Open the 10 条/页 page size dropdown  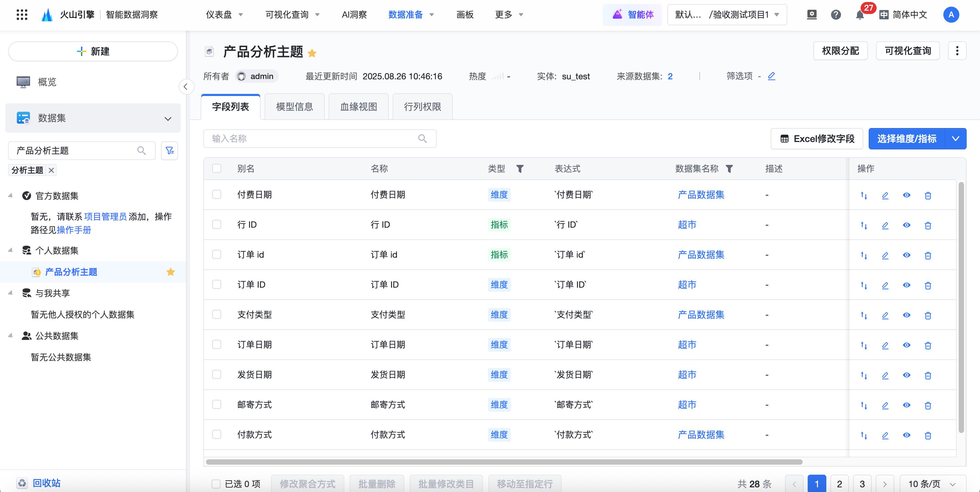point(932,484)
